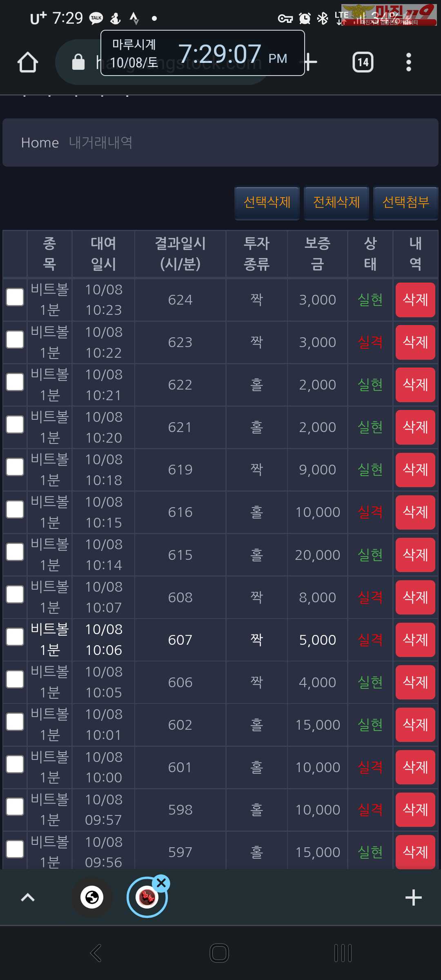Tap the browser home icon
This screenshot has width=441, height=980.
(28, 62)
